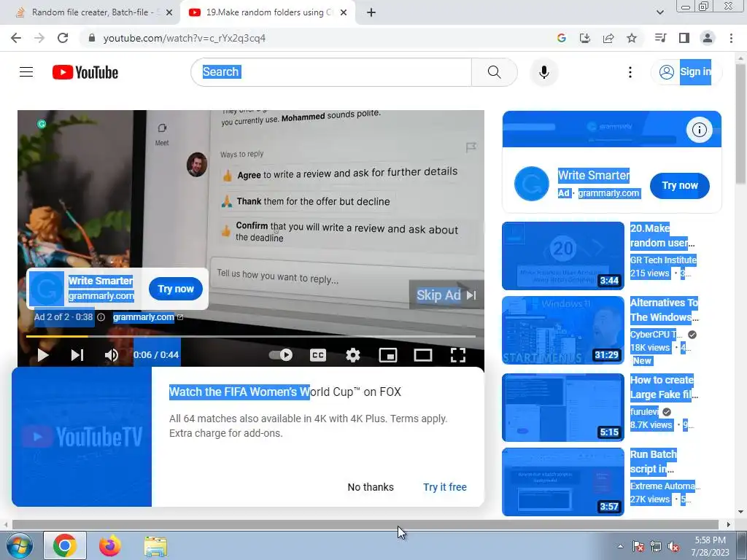Viewport: 747px width, 560px height.
Task: Open the sidebar grammarly.com ad link
Action: (x=608, y=193)
